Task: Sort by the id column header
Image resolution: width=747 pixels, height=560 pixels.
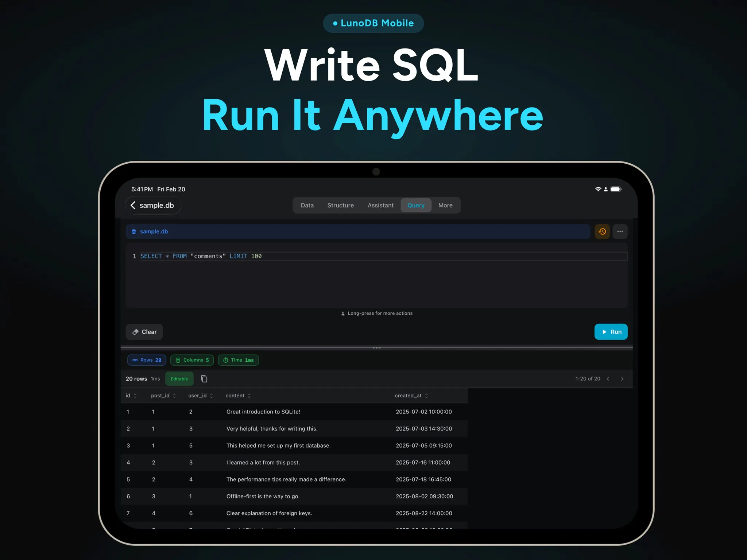Action: click(x=131, y=396)
